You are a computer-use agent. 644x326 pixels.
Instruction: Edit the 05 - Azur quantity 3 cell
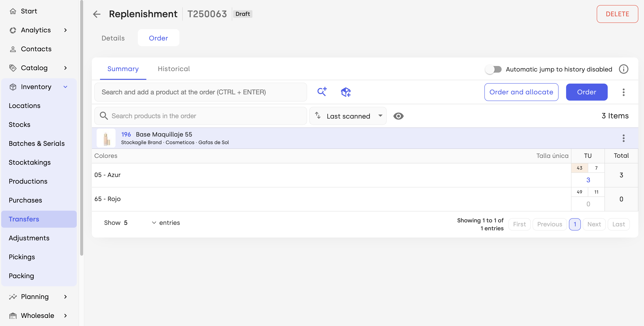[588, 180]
